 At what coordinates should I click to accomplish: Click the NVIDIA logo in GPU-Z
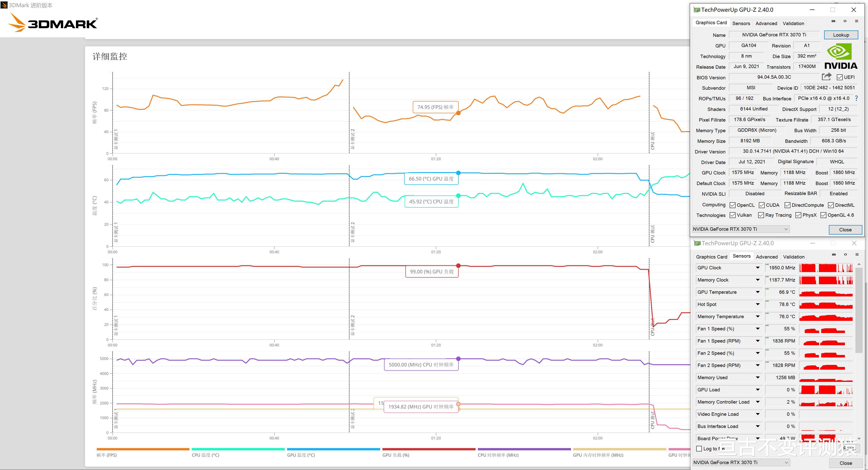click(841, 57)
